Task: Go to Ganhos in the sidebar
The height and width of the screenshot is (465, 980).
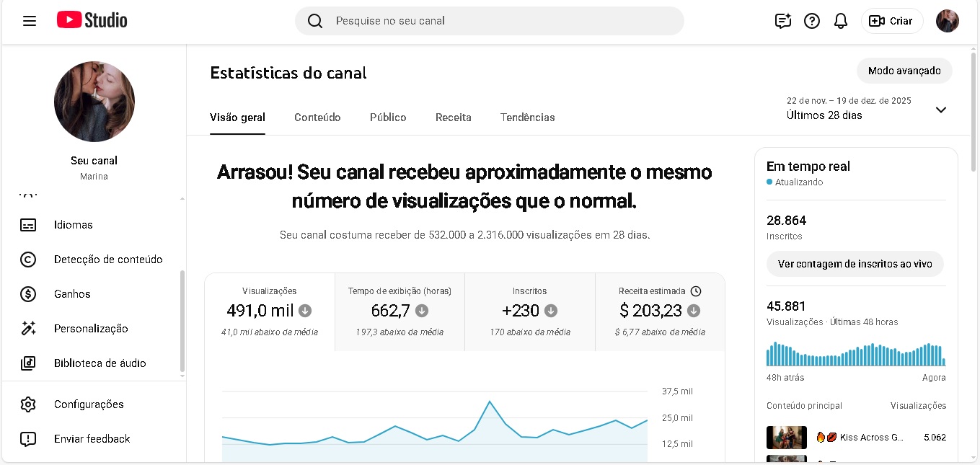Action: pyautogui.click(x=72, y=294)
